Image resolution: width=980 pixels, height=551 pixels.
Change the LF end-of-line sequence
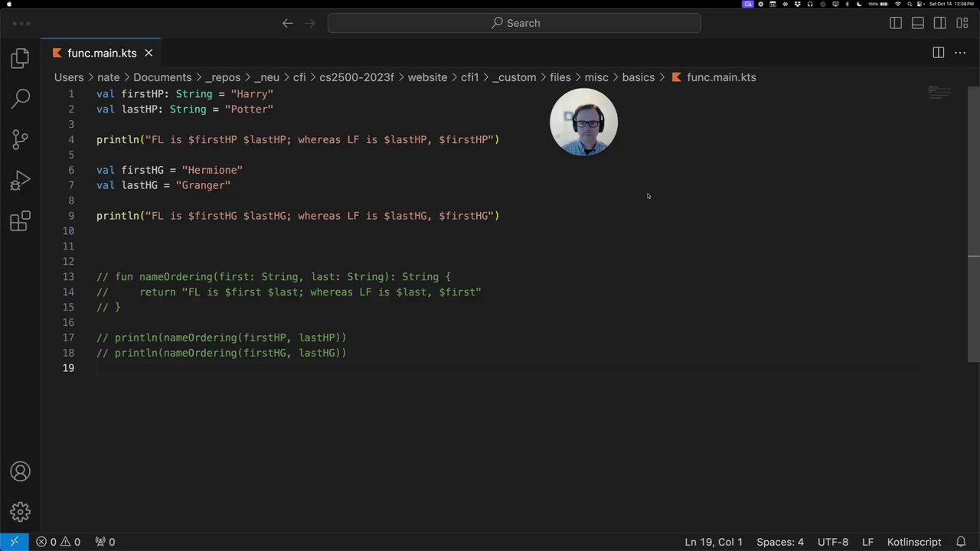coord(867,542)
